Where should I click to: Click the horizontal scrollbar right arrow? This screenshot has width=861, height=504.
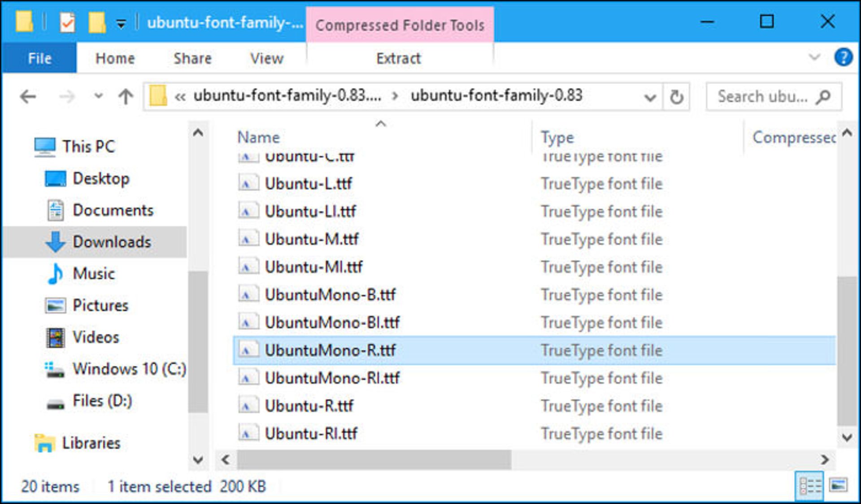[x=824, y=460]
